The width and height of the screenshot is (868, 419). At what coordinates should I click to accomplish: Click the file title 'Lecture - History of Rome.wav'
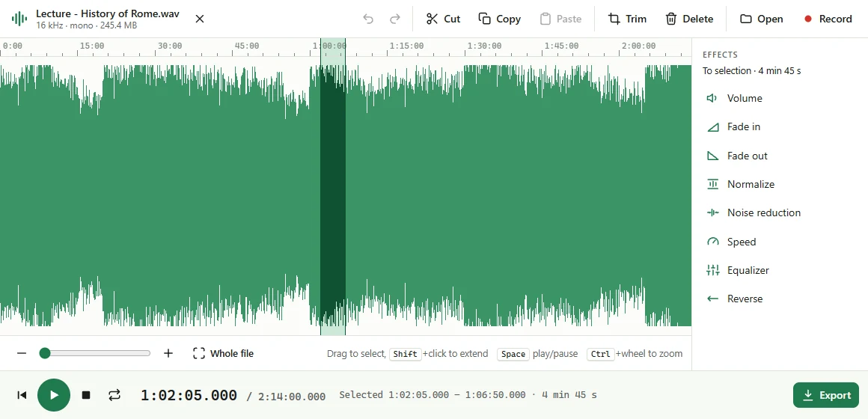click(108, 13)
